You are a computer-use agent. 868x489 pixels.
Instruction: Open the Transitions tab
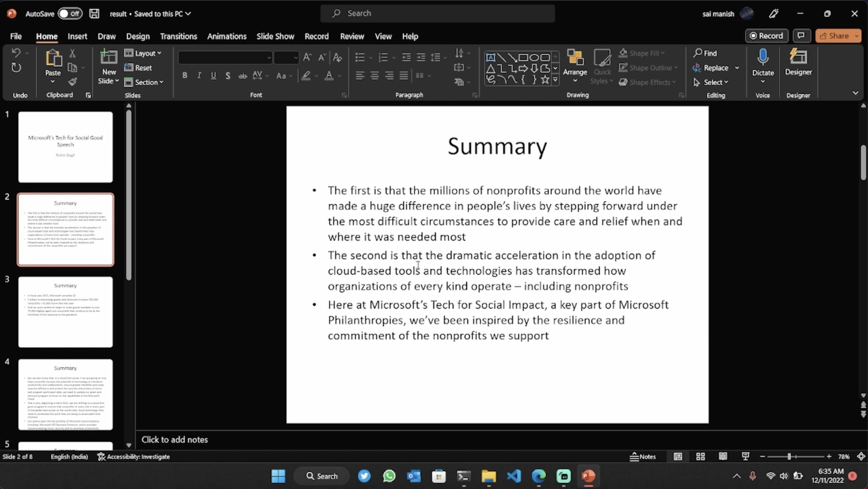point(178,37)
